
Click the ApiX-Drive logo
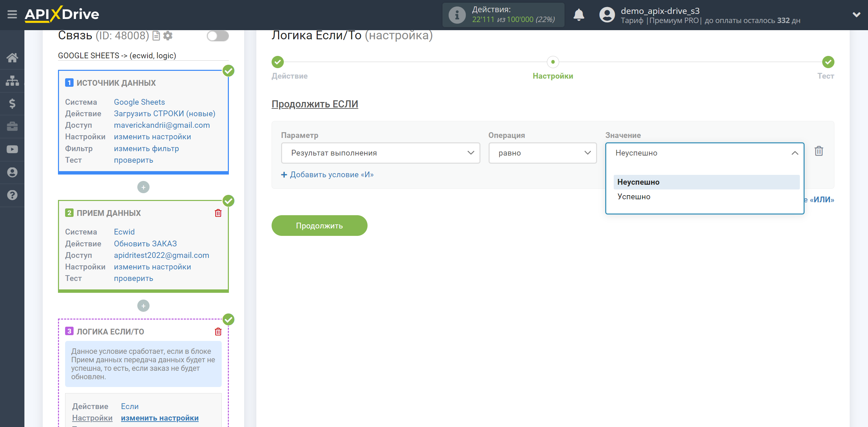pyautogui.click(x=62, y=14)
